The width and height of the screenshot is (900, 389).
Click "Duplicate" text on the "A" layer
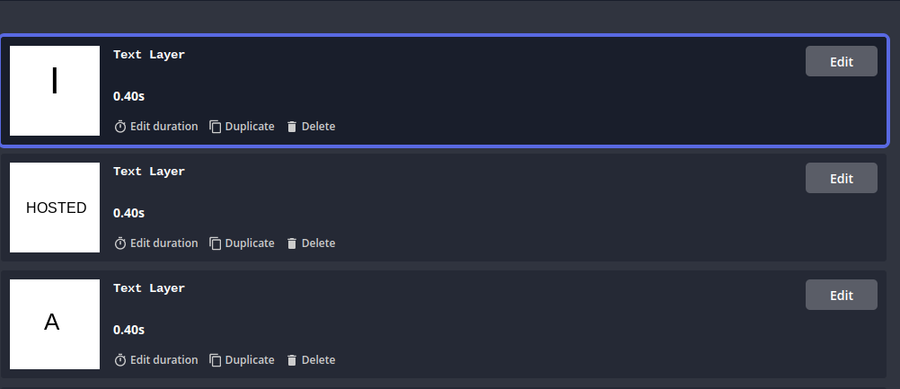[250, 360]
